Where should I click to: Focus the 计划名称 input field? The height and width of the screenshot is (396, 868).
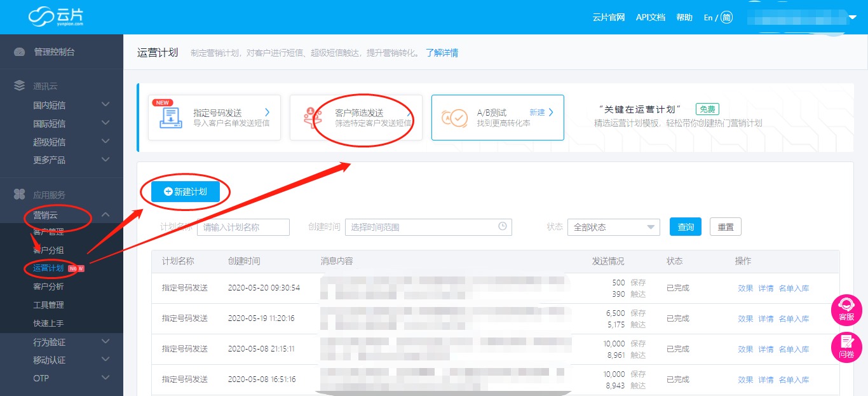pos(243,227)
